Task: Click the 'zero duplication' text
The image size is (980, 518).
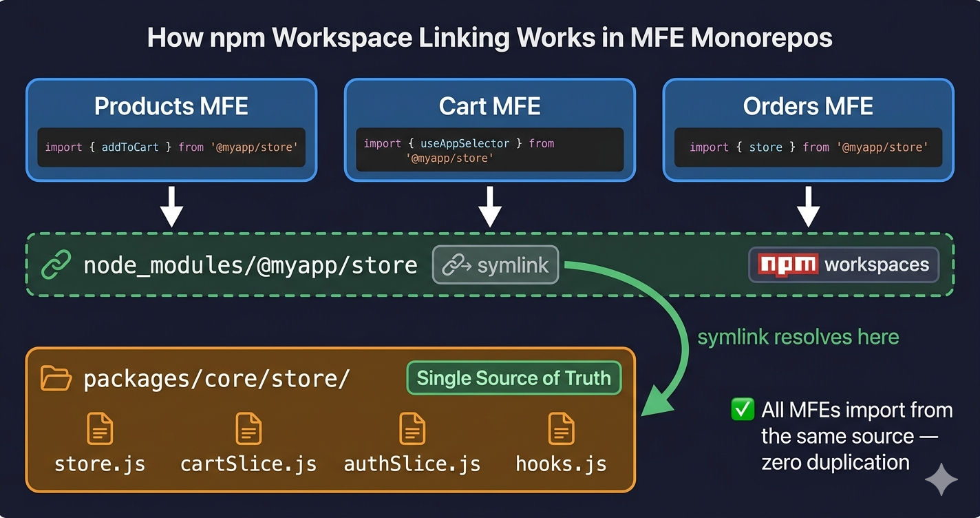Action: [835, 462]
